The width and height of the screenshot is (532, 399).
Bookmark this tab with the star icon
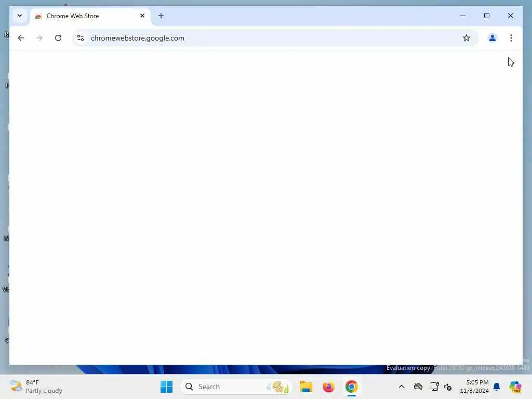click(x=467, y=38)
